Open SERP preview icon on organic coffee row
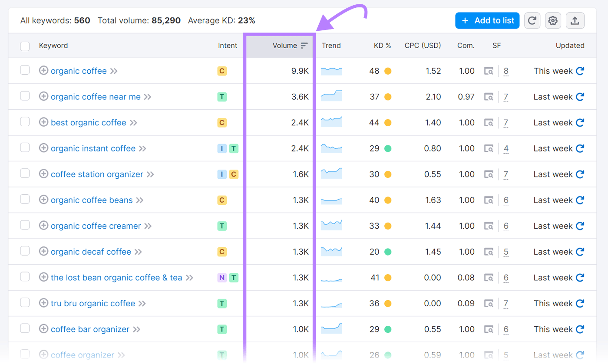This screenshot has height=364, width=608. (489, 71)
